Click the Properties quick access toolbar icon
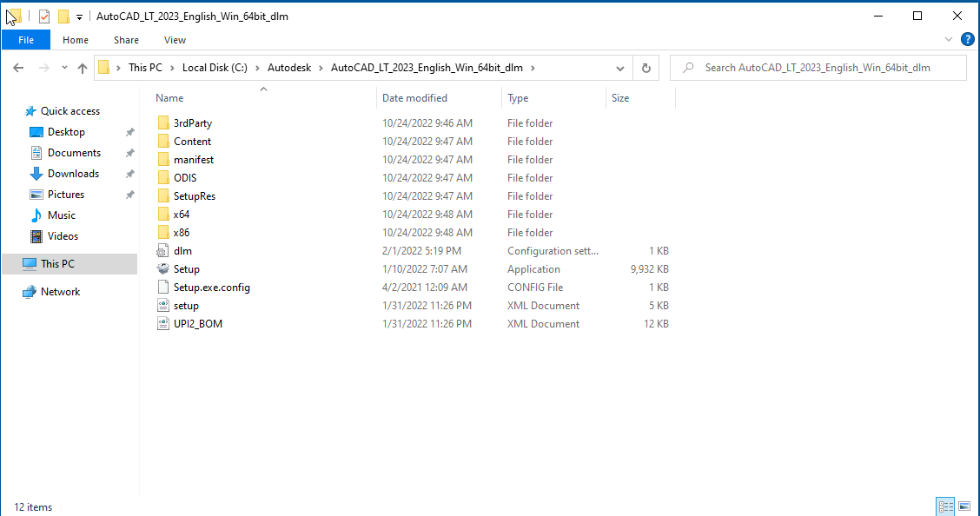980x516 pixels. (43, 17)
